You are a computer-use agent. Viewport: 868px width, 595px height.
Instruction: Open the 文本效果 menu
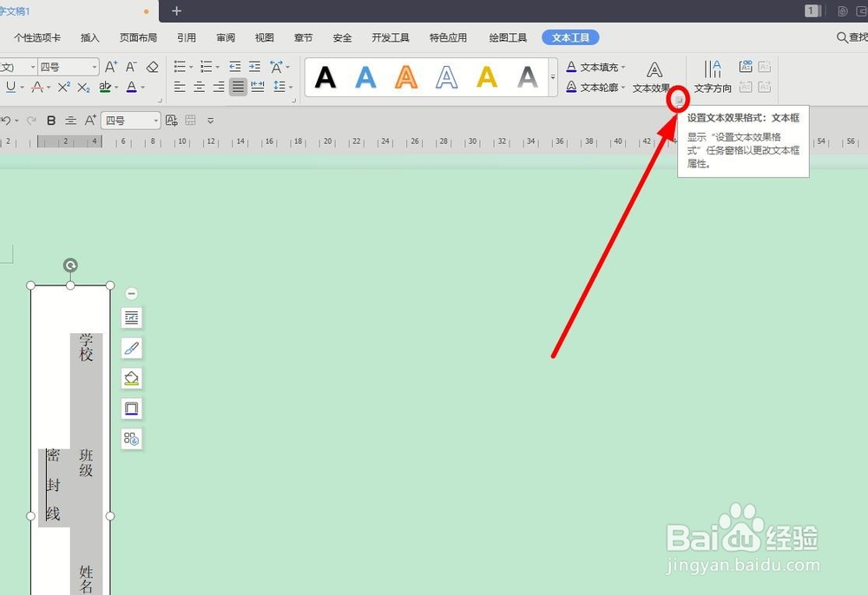652,77
